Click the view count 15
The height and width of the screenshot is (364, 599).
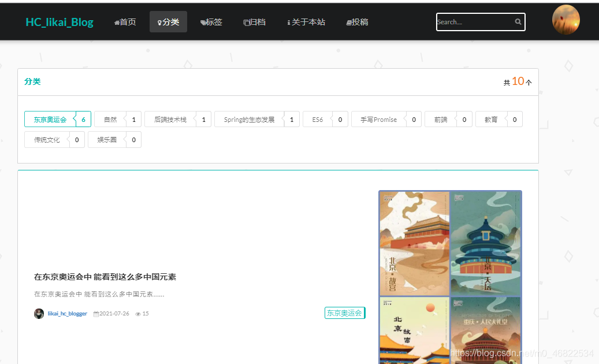tap(146, 314)
